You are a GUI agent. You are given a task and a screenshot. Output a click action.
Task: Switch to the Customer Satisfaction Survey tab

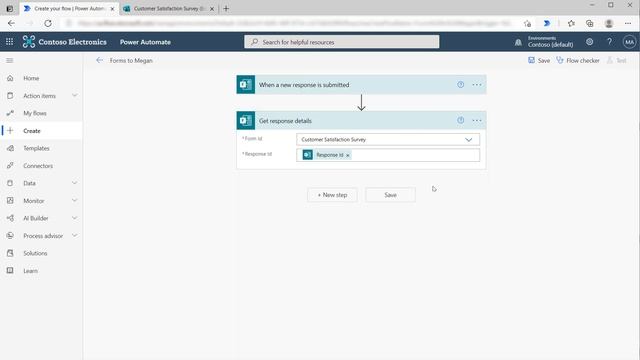[x=169, y=8]
